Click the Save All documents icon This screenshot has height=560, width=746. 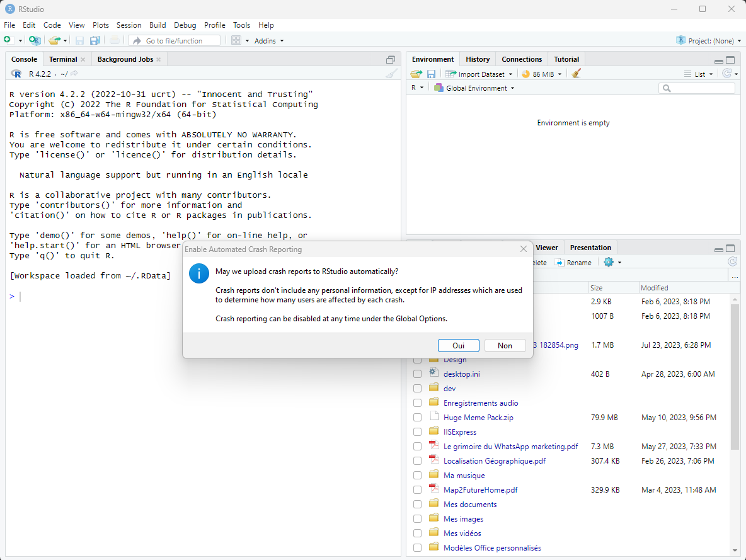coord(95,40)
